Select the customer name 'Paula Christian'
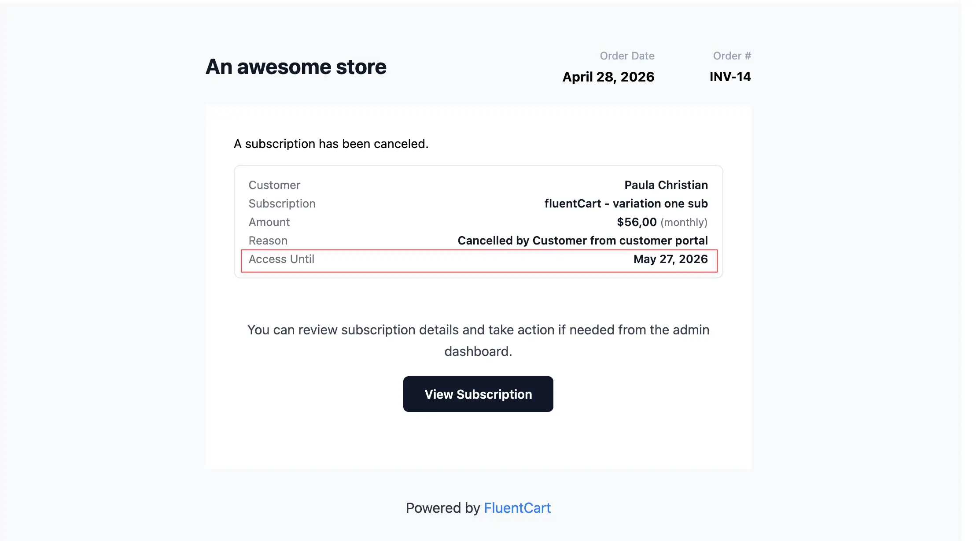980x541 pixels. pyautogui.click(x=666, y=185)
